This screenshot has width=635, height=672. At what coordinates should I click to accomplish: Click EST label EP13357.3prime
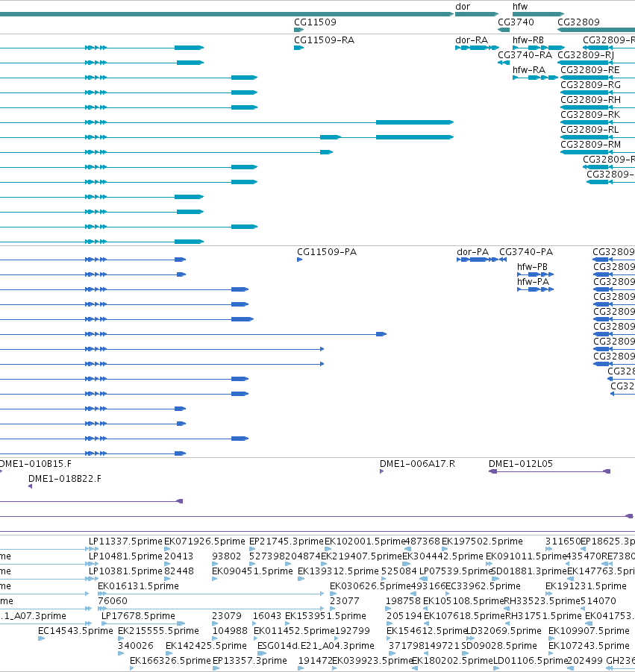click(x=249, y=660)
